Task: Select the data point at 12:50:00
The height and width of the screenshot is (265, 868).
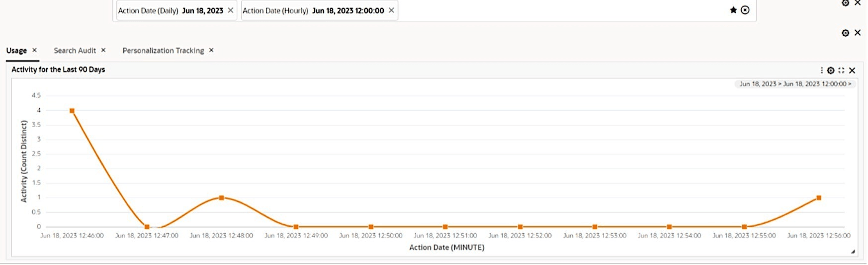Action: [x=371, y=227]
